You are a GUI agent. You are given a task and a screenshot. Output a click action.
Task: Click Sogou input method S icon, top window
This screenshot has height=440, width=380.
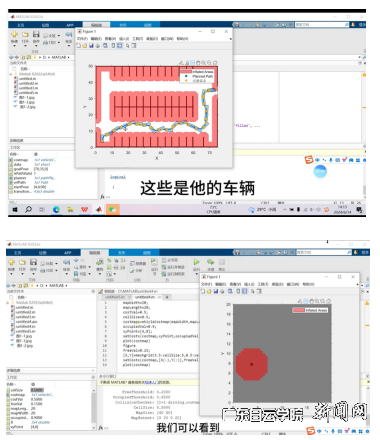(x=309, y=160)
